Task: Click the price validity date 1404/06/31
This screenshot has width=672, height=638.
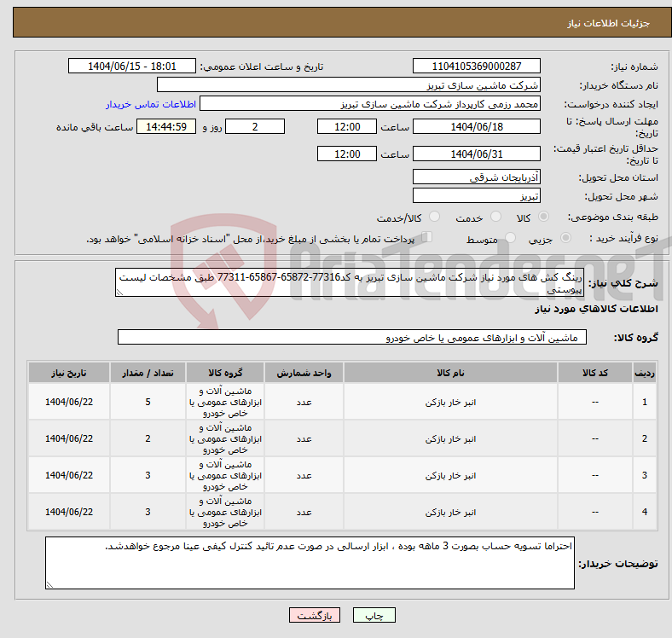Action: point(477,154)
